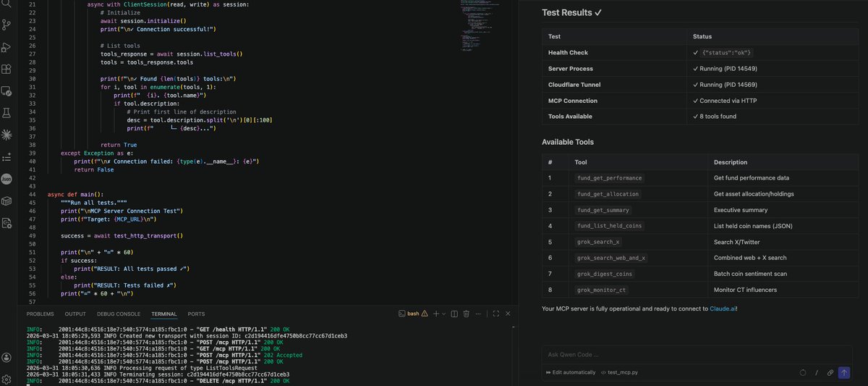Viewport: 868px width, 386px height.
Task: Click fund_get_summary tool name
Action: [x=603, y=210]
